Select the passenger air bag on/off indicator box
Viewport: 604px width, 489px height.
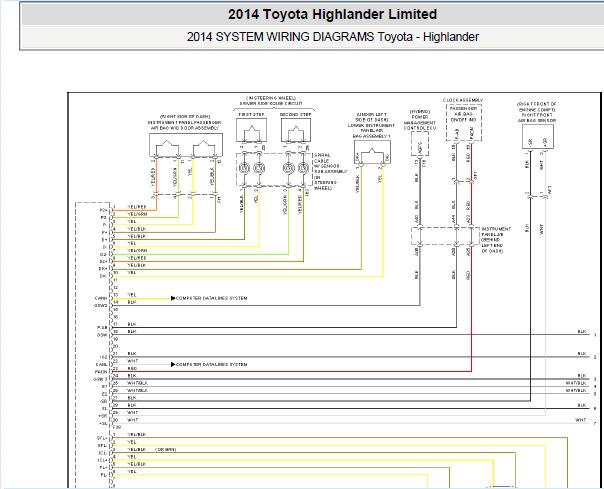(x=464, y=123)
